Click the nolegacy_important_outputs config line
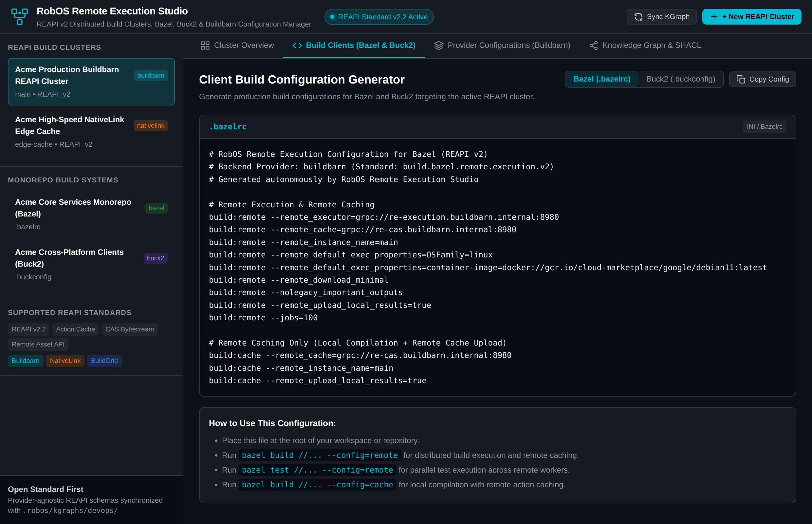This screenshot has width=812, height=524. click(x=305, y=293)
